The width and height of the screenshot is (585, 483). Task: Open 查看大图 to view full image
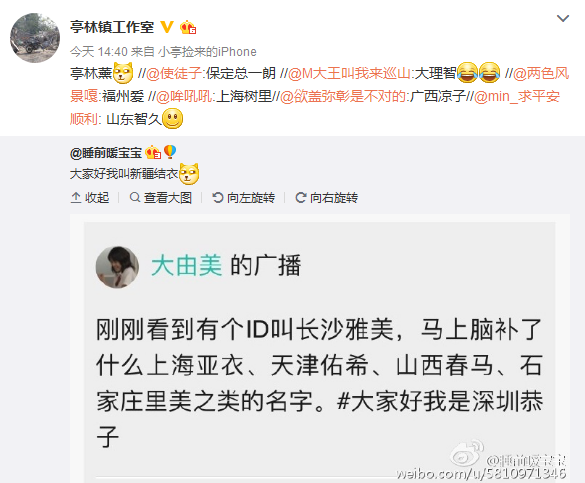click(161, 197)
